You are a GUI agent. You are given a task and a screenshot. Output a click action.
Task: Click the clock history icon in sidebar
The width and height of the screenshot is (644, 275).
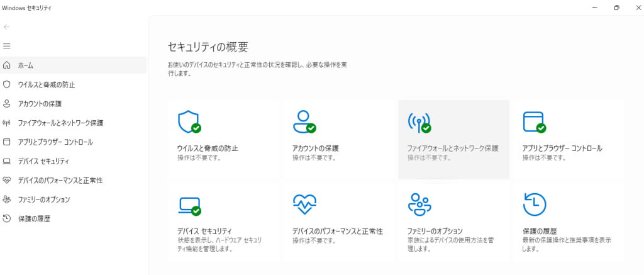point(6,219)
